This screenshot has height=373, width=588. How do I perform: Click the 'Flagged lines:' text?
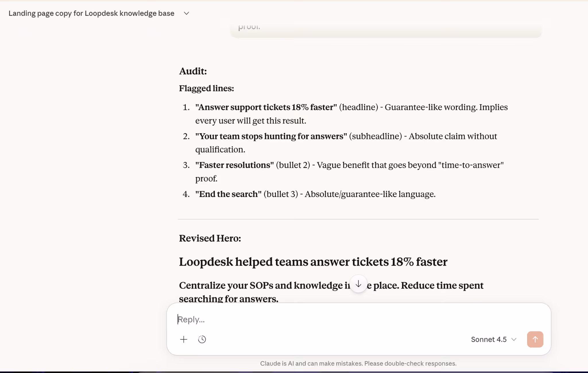click(206, 88)
